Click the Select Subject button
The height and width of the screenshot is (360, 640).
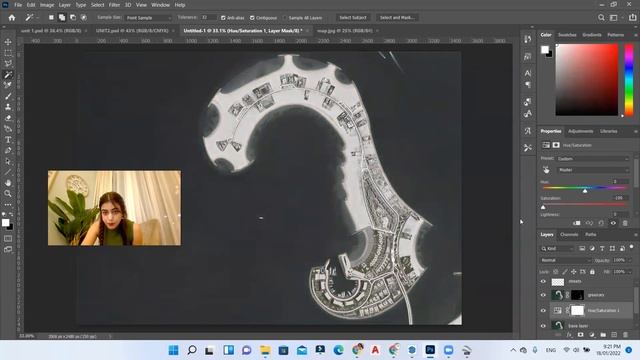pyautogui.click(x=353, y=18)
